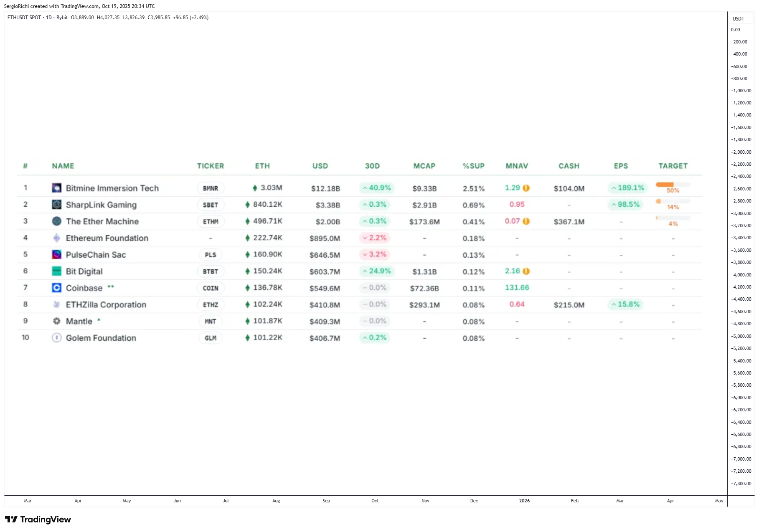Screen dimensions: 759x532
Task: Click the 15.8% EPS badge for ETHZilla
Action: pos(625,304)
